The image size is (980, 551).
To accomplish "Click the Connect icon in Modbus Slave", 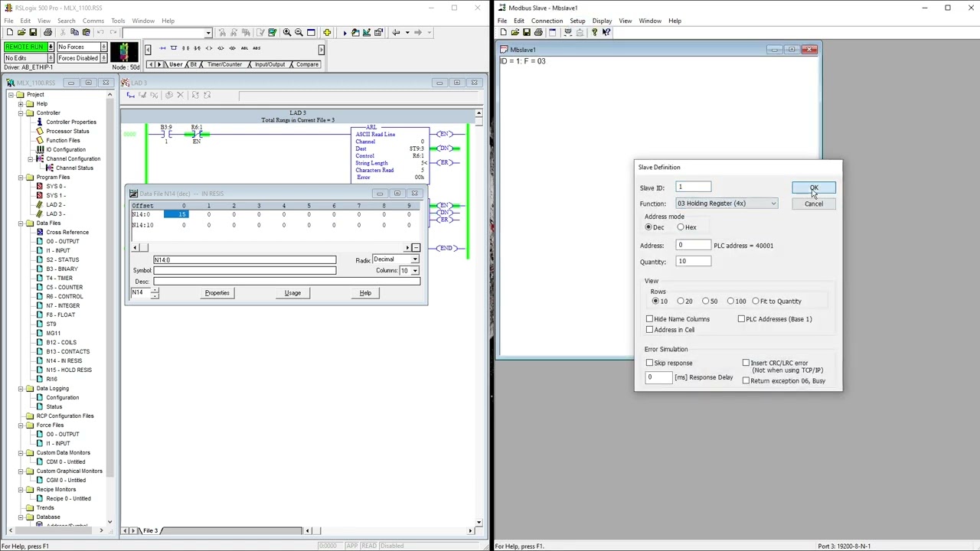I will (x=567, y=32).
